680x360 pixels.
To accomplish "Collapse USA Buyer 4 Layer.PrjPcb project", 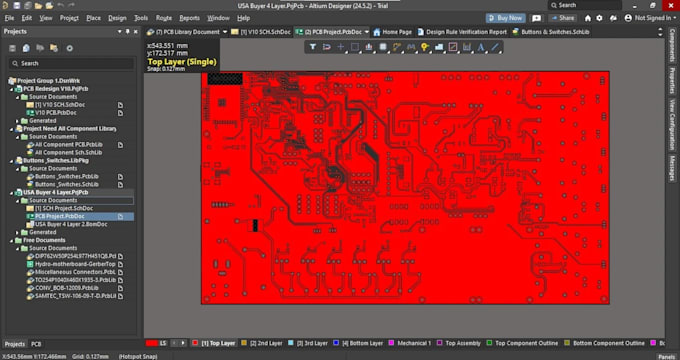I will [12, 192].
